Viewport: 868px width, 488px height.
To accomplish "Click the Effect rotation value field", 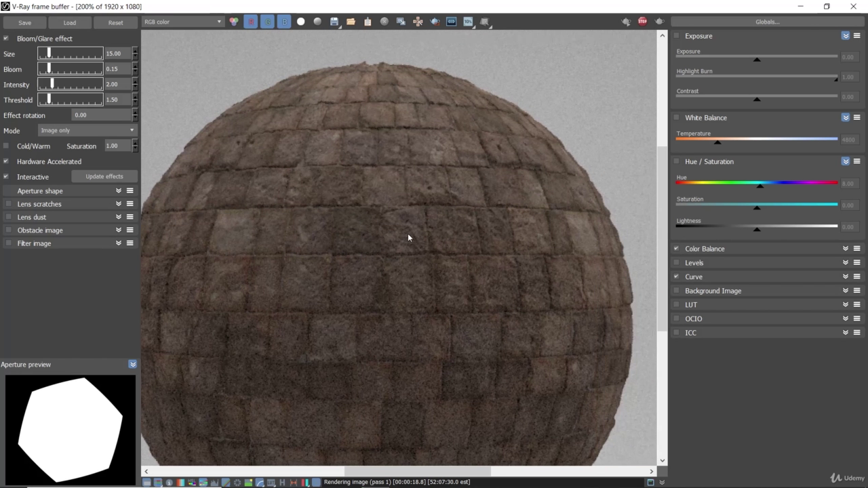I will 102,115.
